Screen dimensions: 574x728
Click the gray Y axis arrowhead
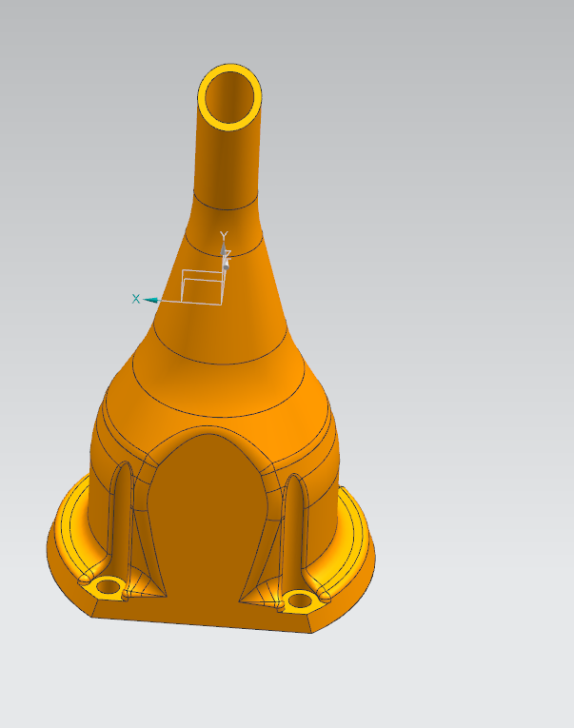tap(224, 248)
